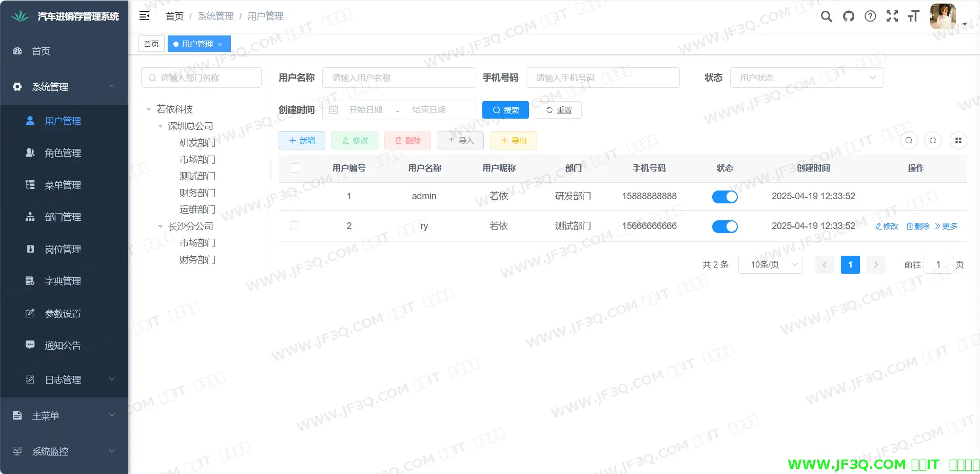Screen dimensions: 980x474
Task: Check the select-all checkbox in table header
Action: pyautogui.click(x=295, y=168)
